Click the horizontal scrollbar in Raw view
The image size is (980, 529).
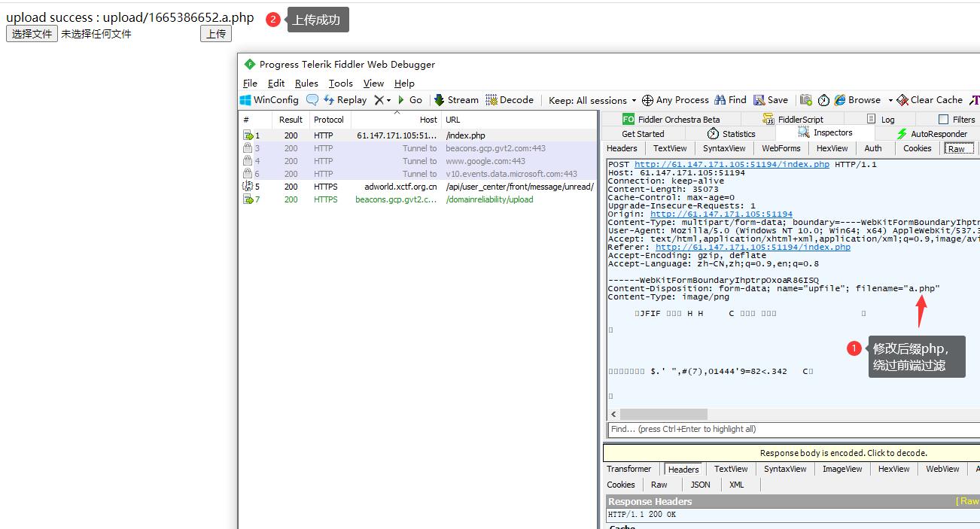tap(664, 415)
